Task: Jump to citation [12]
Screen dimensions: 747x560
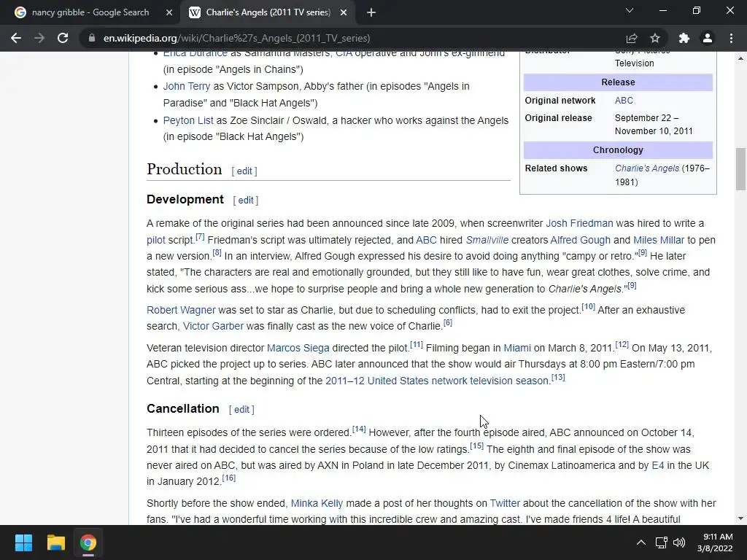Action: [622, 344]
